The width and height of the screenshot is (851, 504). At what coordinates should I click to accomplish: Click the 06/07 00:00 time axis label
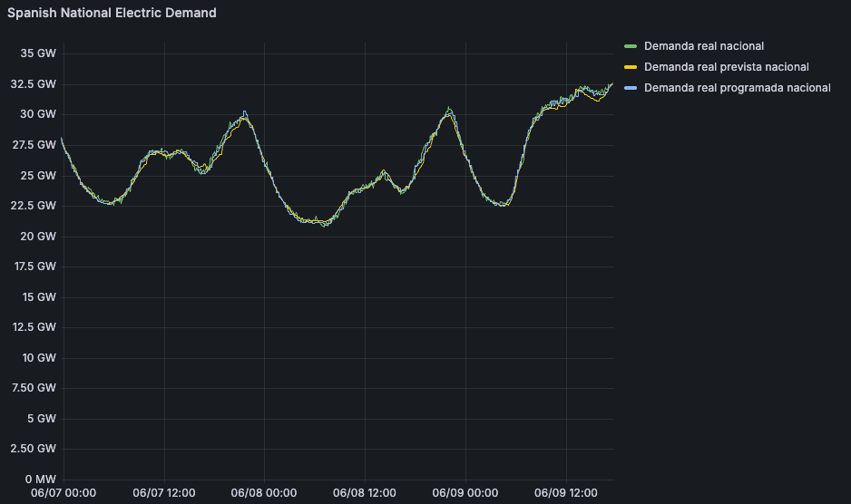(63, 493)
